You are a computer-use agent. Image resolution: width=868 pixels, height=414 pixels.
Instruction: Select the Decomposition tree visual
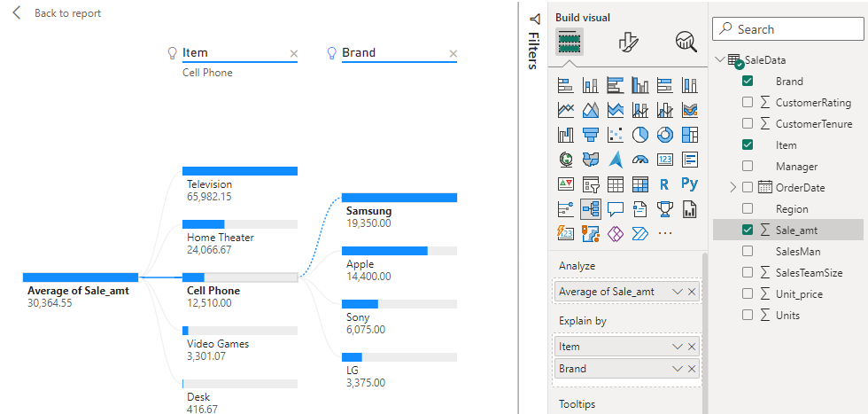click(591, 209)
